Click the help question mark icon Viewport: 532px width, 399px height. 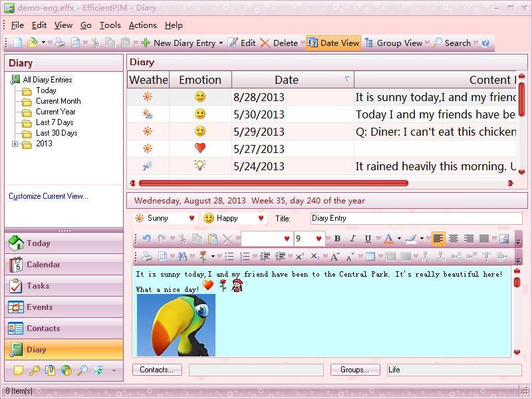click(x=485, y=43)
